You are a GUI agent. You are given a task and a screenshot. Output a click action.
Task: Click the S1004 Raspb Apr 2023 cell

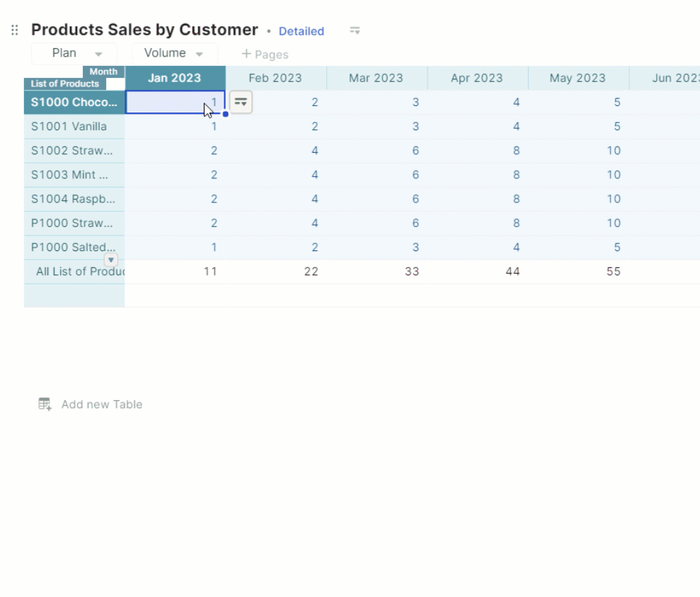coord(478,199)
